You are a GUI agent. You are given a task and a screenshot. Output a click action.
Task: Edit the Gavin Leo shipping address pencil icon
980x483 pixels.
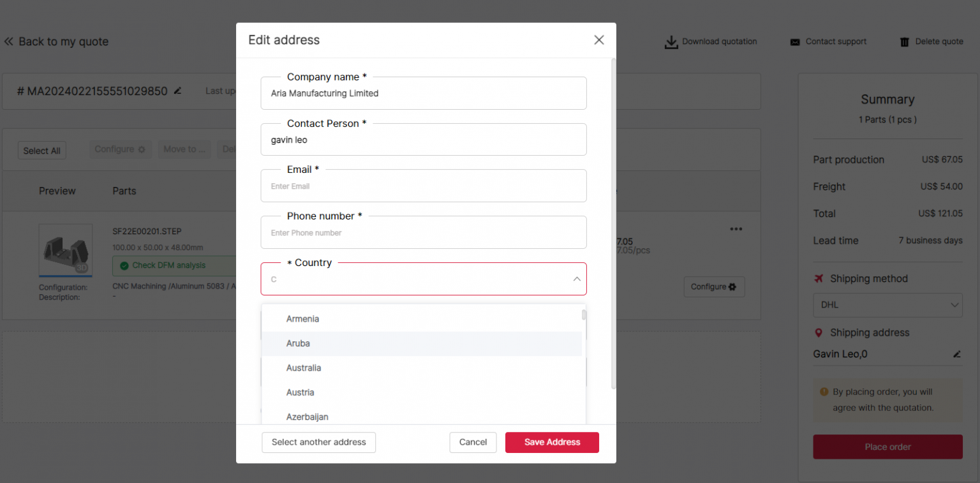point(957,353)
